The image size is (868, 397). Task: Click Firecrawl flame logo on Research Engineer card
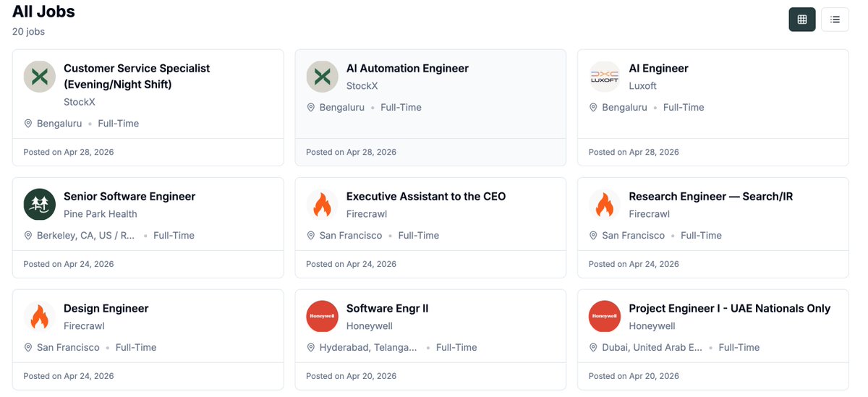[605, 205]
